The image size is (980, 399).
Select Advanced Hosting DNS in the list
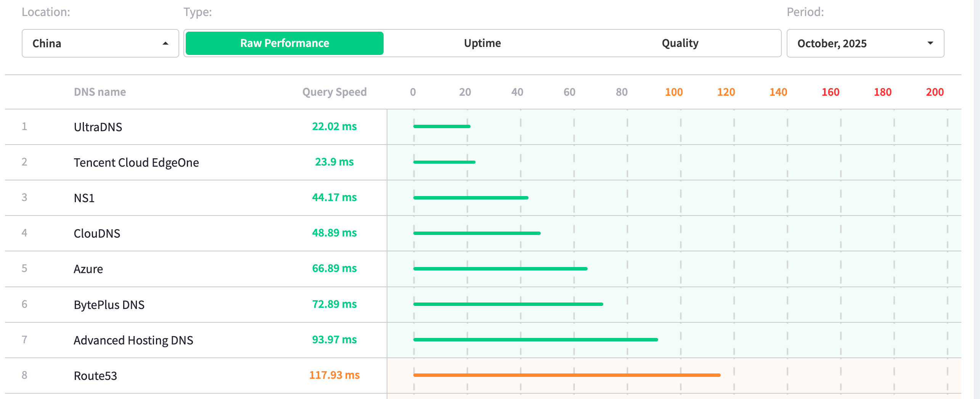pos(133,340)
